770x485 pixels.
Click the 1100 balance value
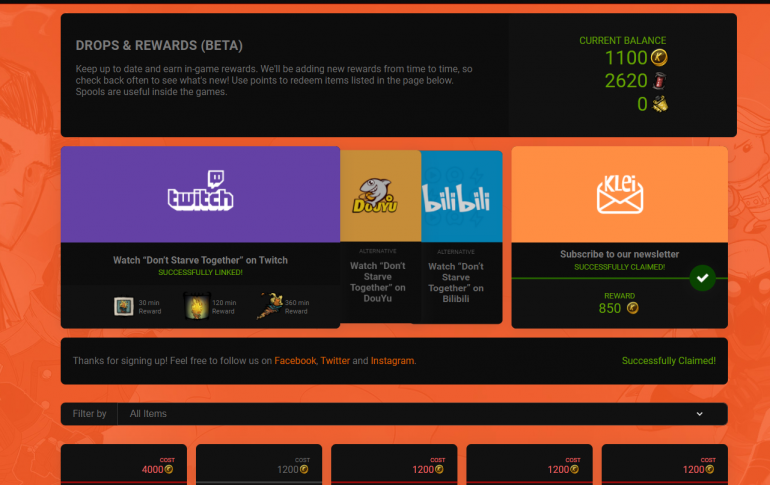tap(626, 58)
